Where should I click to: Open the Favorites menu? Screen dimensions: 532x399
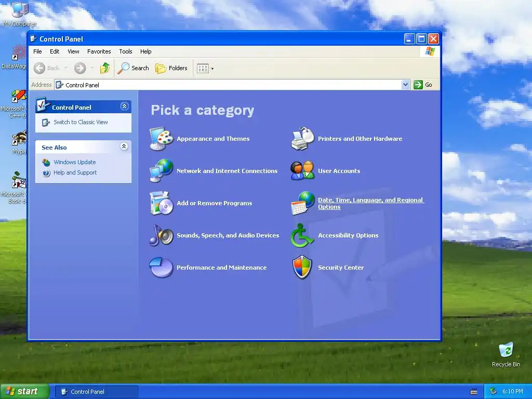(99, 51)
